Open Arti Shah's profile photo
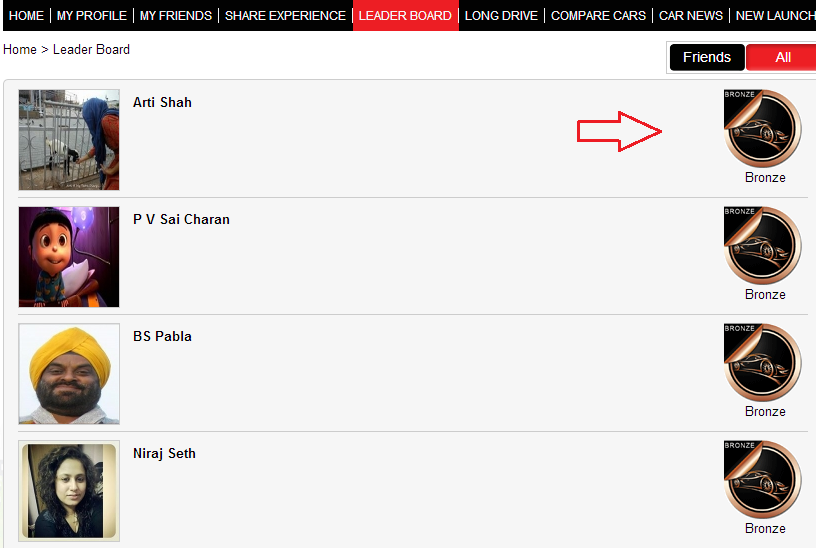Viewport: 816px width, 548px height. pyautogui.click(x=69, y=139)
